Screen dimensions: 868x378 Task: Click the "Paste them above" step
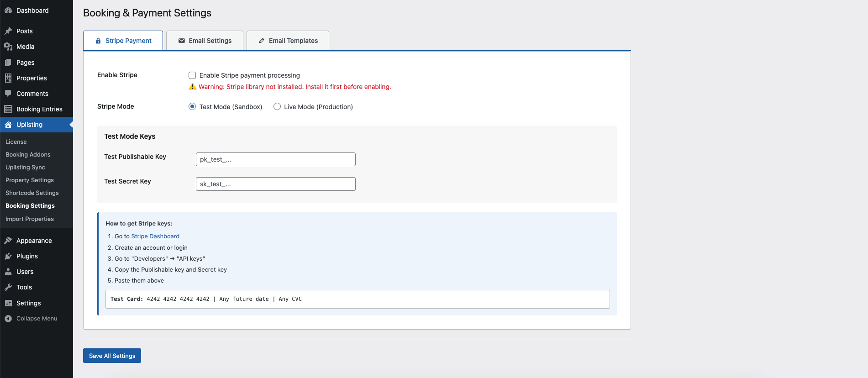point(139,281)
